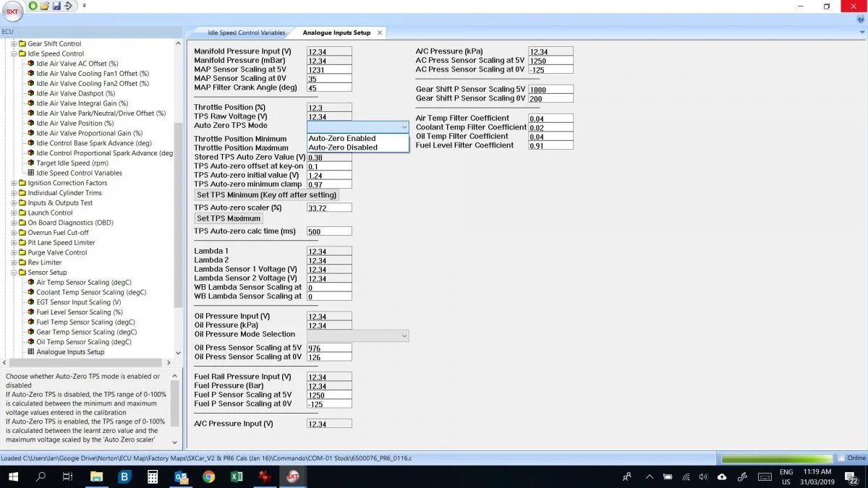The height and width of the screenshot is (488, 868).
Task: Click the green connection progress bar
Action: coord(777,458)
